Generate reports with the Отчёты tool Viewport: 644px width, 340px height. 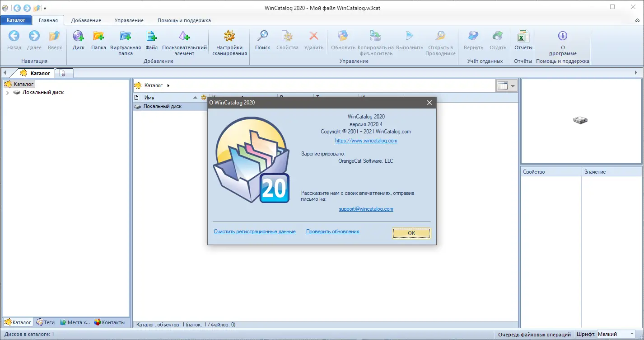523,42
